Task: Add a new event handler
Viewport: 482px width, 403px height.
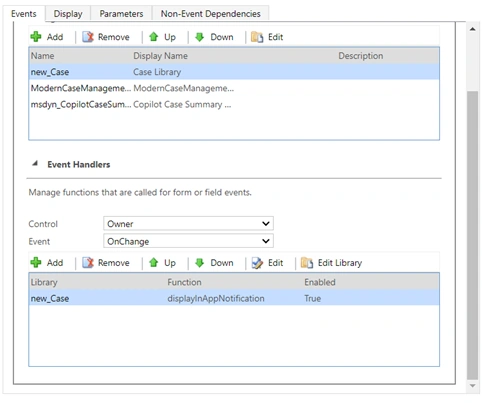Action: click(47, 263)
